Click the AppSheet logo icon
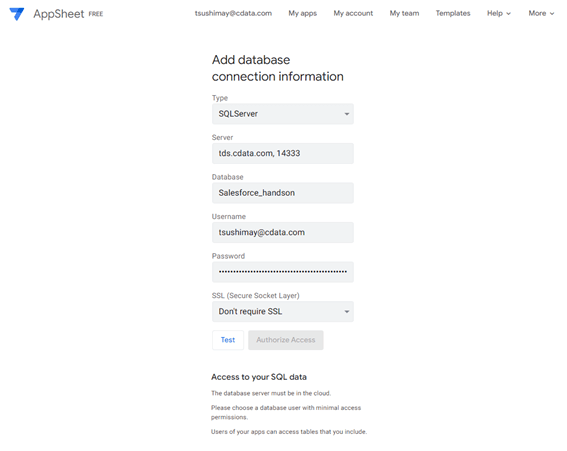Screen dimensions: 567x451 tap(17, 14)
